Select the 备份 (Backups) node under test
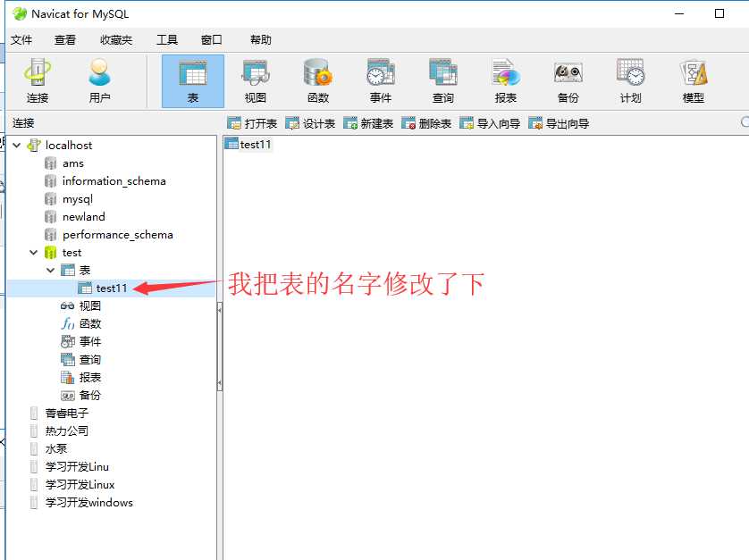The width and height of the screenshot is (749, 560). click(89, 395)
